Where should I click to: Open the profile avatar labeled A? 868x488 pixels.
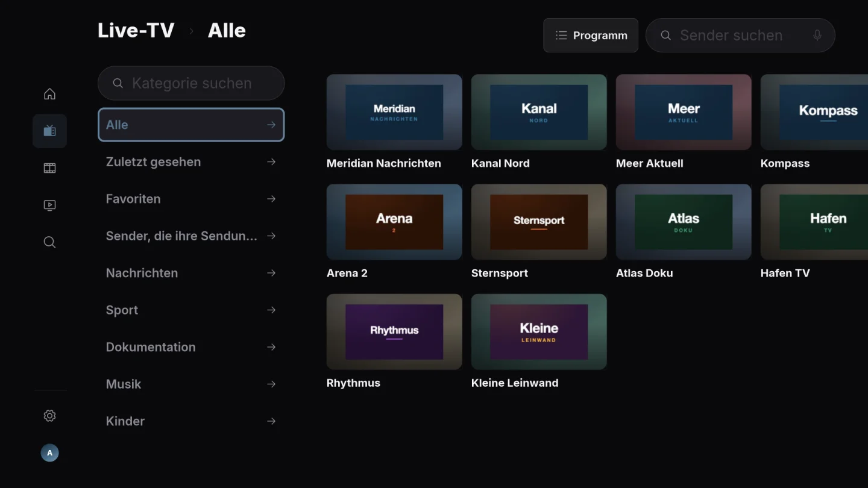click(x=49, y=453)
